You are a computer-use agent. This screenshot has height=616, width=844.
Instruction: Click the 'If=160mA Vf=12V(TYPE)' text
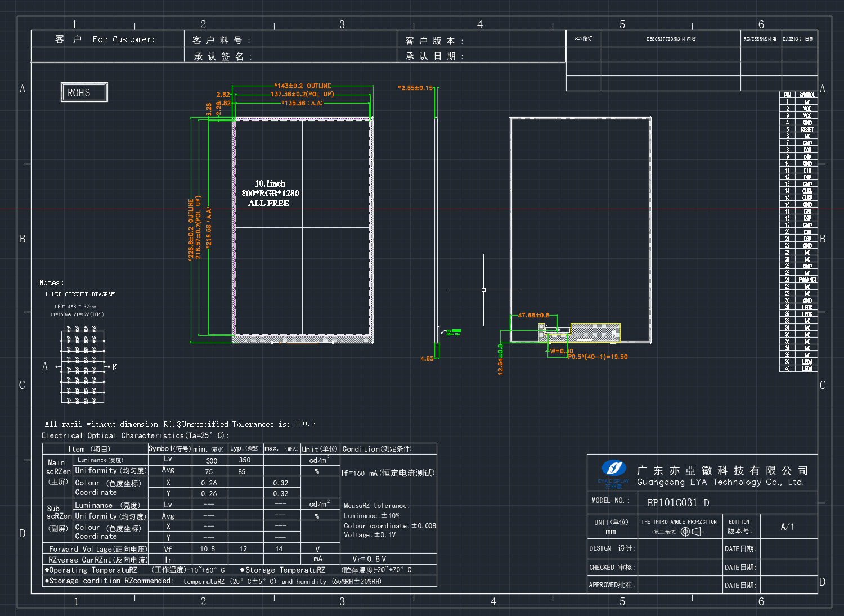coord(77,314)
